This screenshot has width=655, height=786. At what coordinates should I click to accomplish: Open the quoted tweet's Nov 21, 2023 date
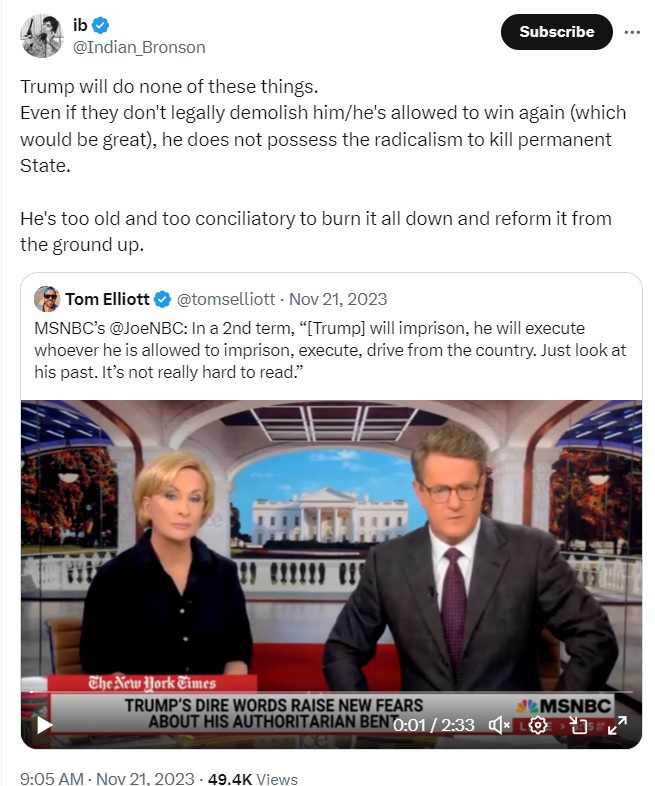pos(338,299)
